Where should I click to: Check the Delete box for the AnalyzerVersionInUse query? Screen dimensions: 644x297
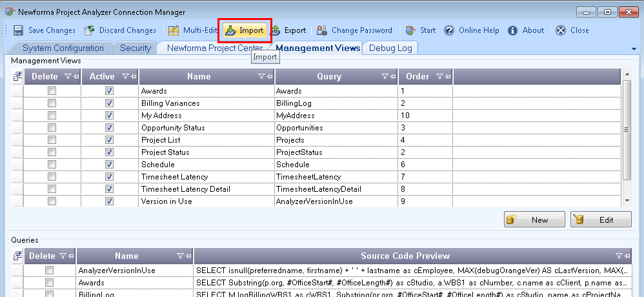49,271
